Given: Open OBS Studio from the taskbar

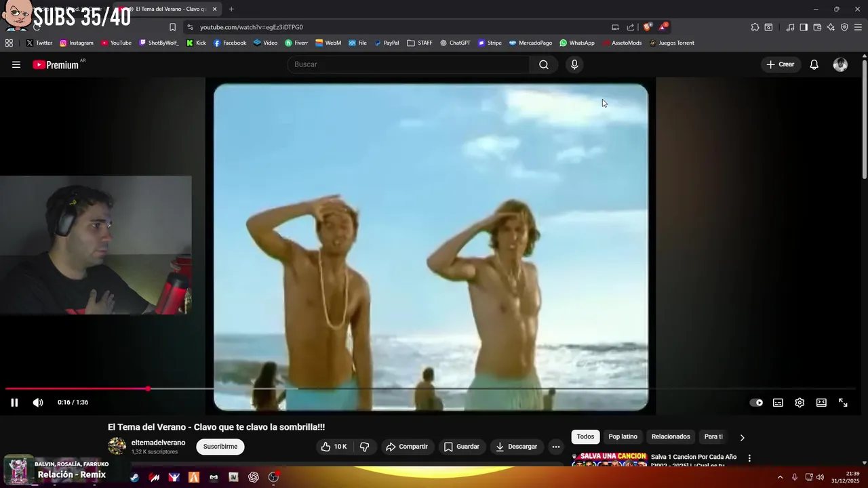Looking at the screenshot, I should click(x=273, y=477).
